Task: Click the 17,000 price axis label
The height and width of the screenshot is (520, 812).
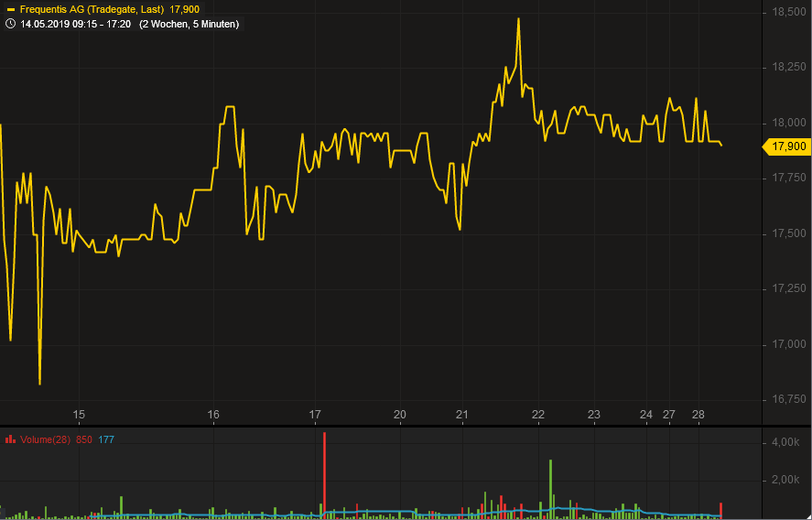Action: pos(789,344)
